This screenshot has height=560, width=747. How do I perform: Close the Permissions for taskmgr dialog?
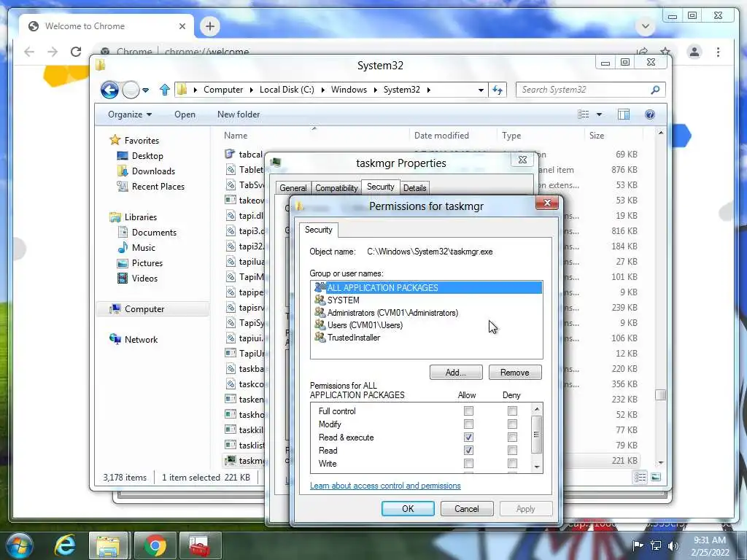pyautogui.click(x=547, y=203)
